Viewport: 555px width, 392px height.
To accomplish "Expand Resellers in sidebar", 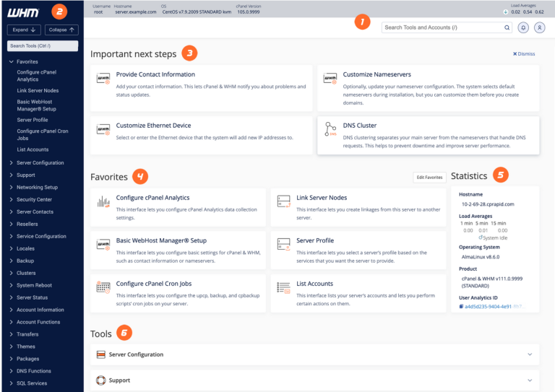I will click(x=12, y=224).
